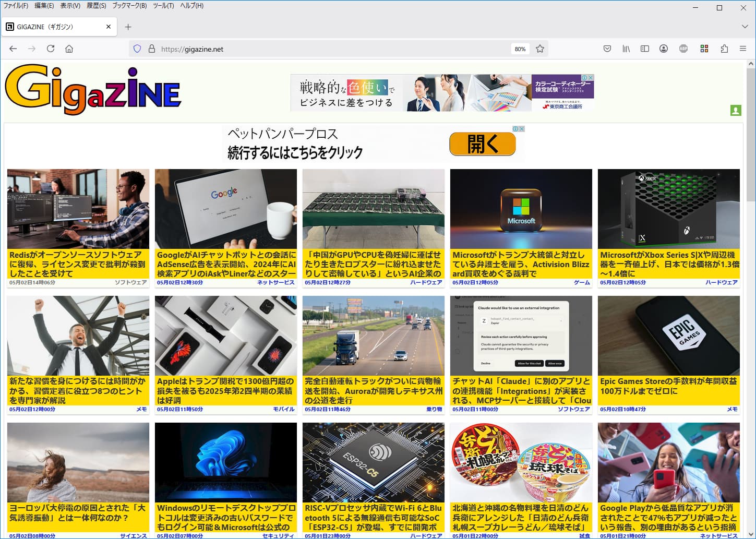Go forward one page
This screenshot has width=756, height=539.
point(32,49)
